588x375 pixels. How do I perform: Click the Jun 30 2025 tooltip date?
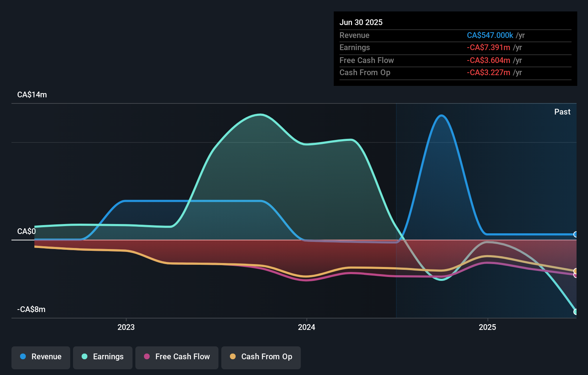(361, 22)
